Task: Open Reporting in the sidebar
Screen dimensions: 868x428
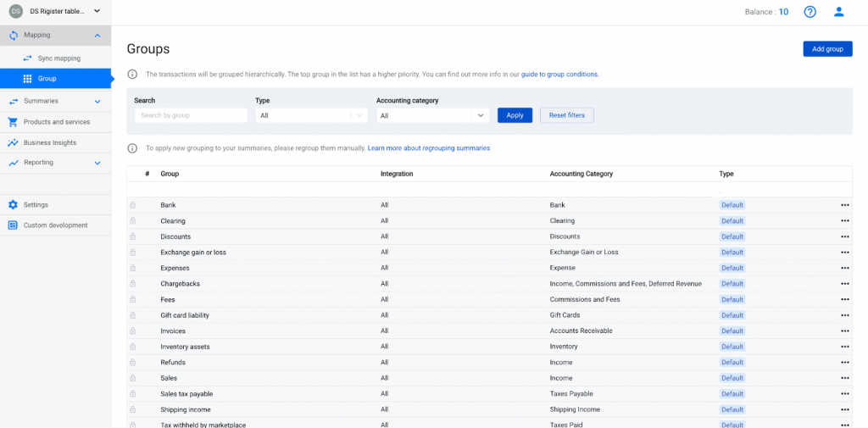Action: tap(38, 163)
